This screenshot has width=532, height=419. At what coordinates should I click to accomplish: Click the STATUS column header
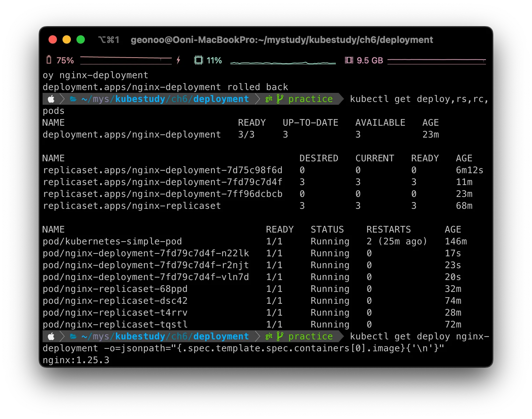tap(327, 229)
